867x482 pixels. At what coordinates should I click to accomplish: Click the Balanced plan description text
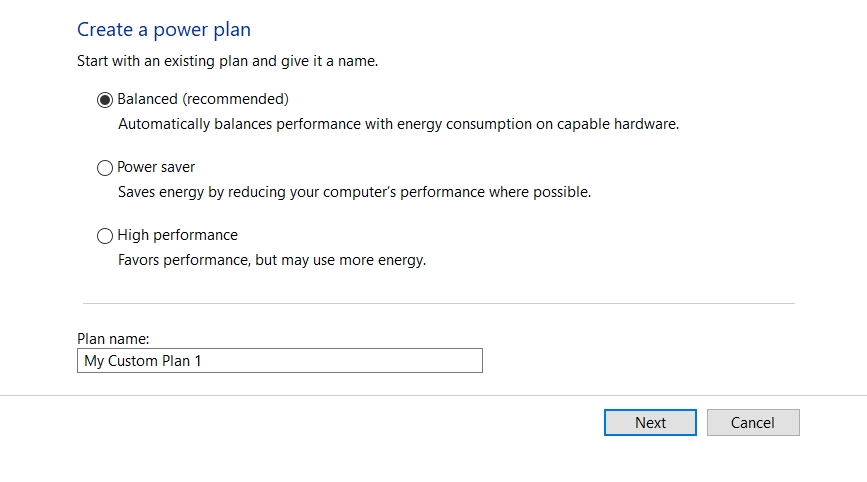[x=398, y=124]
